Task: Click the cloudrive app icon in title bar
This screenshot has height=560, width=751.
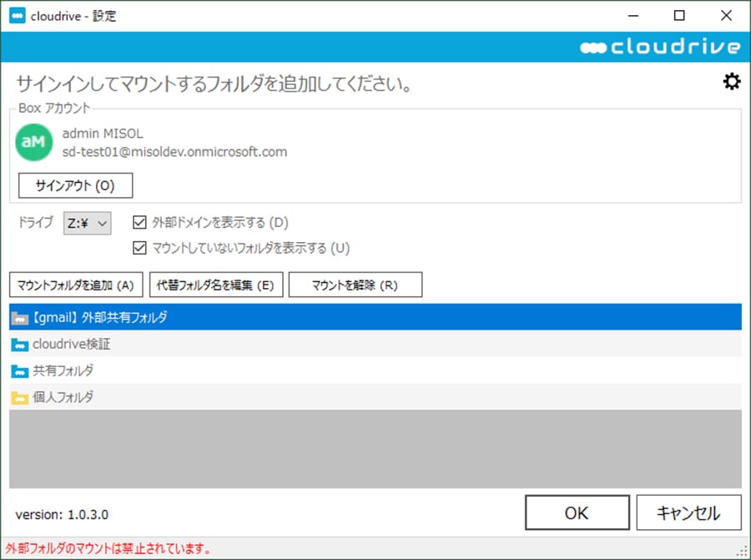Action: (17, 15)
